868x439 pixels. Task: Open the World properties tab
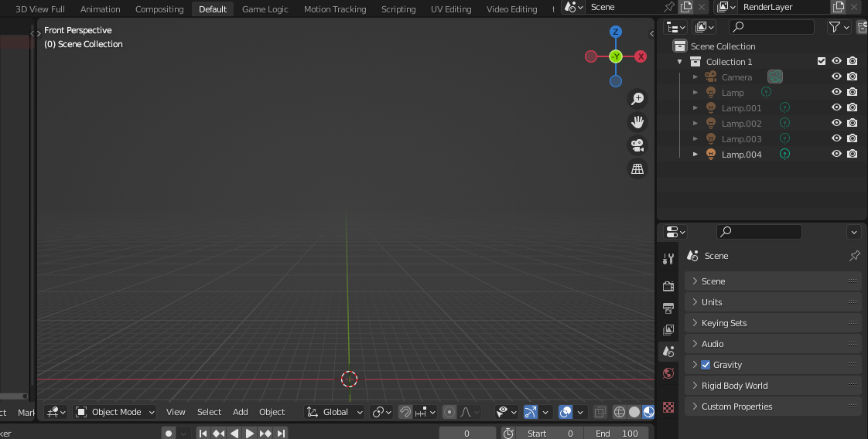(668, 373)
